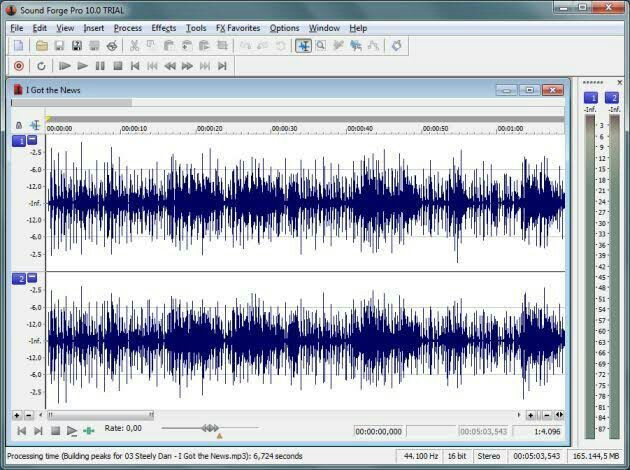Screen dimensions: 630x470
Task: Click the playback Rate scrub slider
Action: point(210,428)
